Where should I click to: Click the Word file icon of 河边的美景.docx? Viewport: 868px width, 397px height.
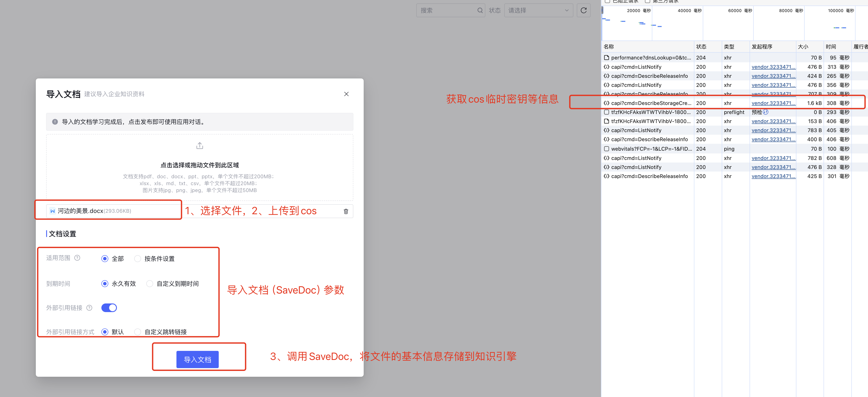52,211
